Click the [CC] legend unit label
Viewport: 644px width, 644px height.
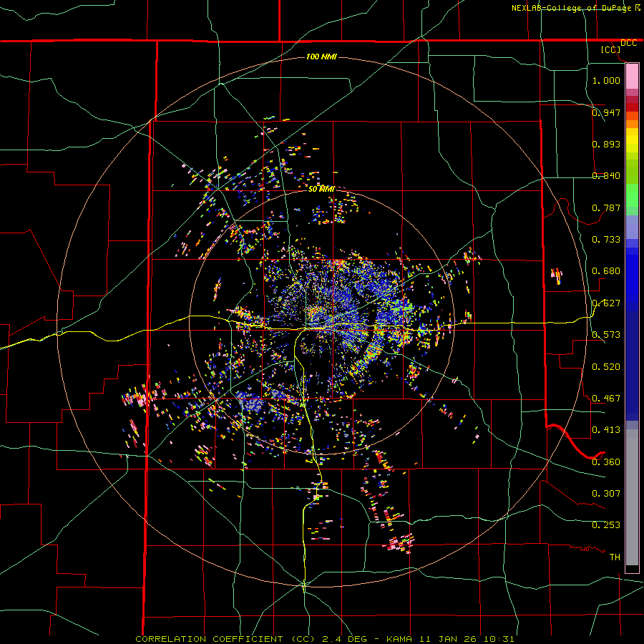click(x=611, y=49)
